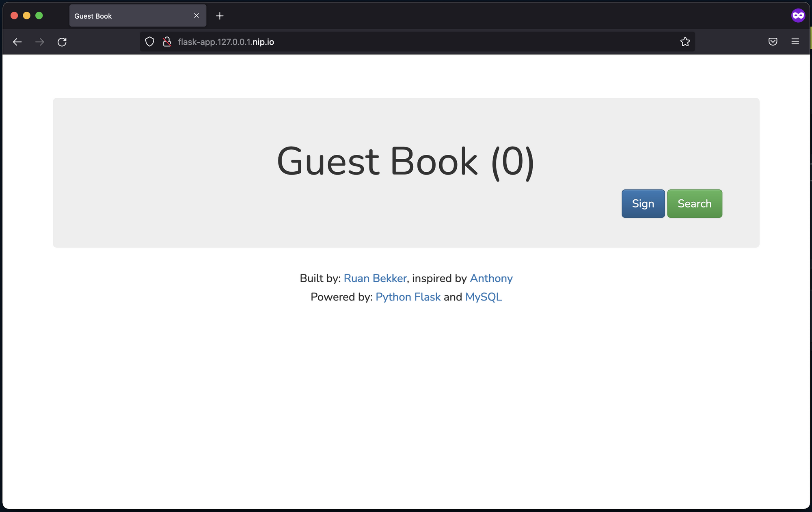Click the insecure connection padlock icon
Screen dimensions: 812x512
[x=167, y=42]
